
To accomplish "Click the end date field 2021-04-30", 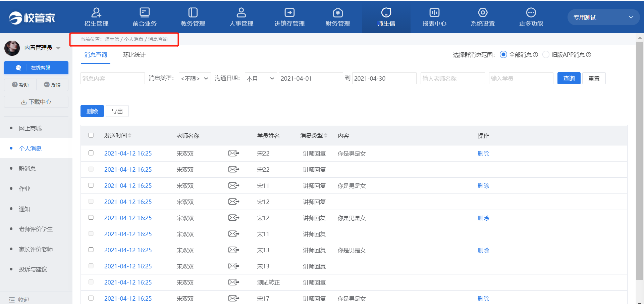I will point(384,78).
